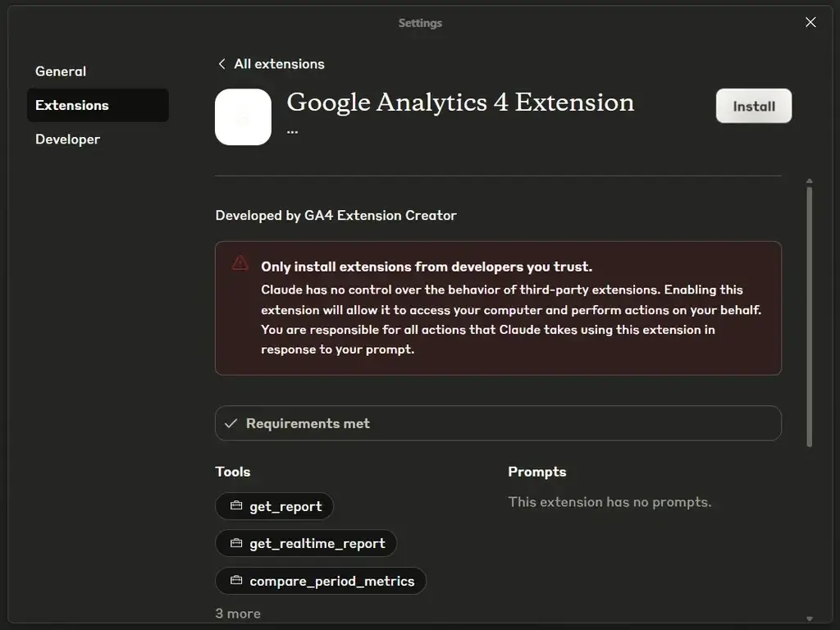Viewport: 840px width, 630px height.
Task: Expand the Requirements met panel
Action: [497, 423]
